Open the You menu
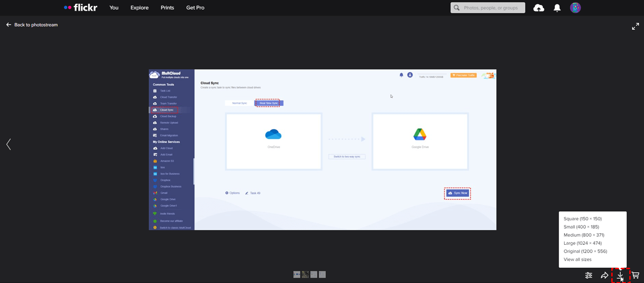This screenshot has width=644, height=283. point(114,8)
